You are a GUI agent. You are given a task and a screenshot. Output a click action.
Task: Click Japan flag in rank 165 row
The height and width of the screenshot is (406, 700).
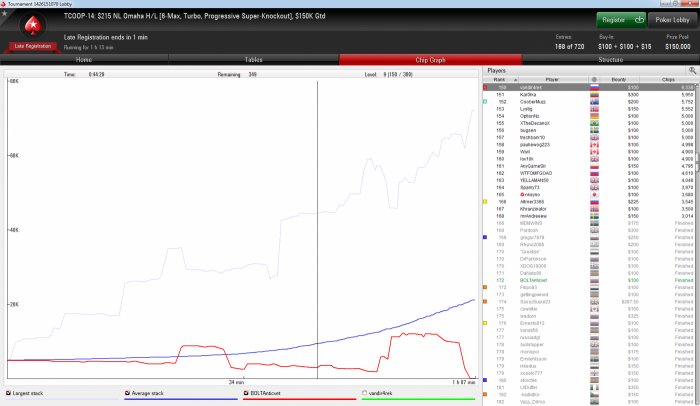click(594, 195)
